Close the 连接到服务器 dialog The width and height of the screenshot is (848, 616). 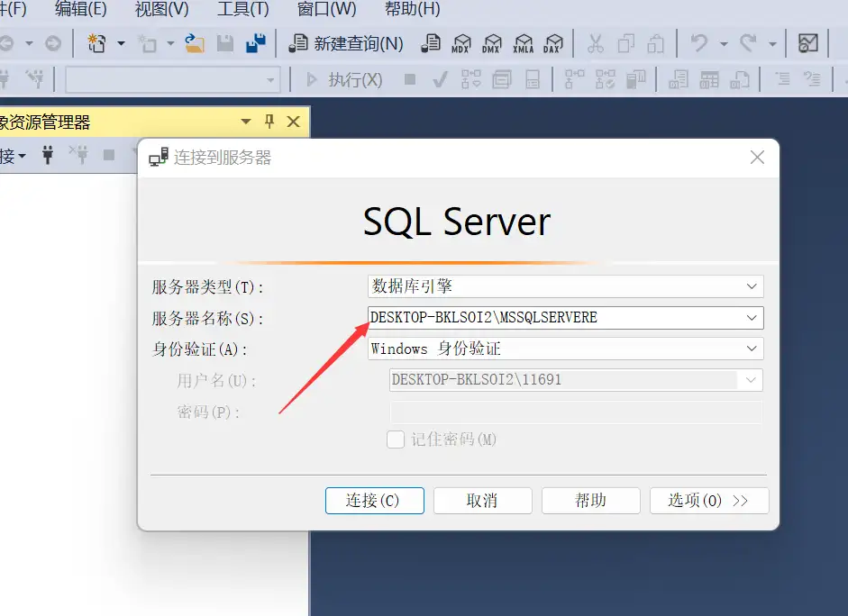point(757,158)
